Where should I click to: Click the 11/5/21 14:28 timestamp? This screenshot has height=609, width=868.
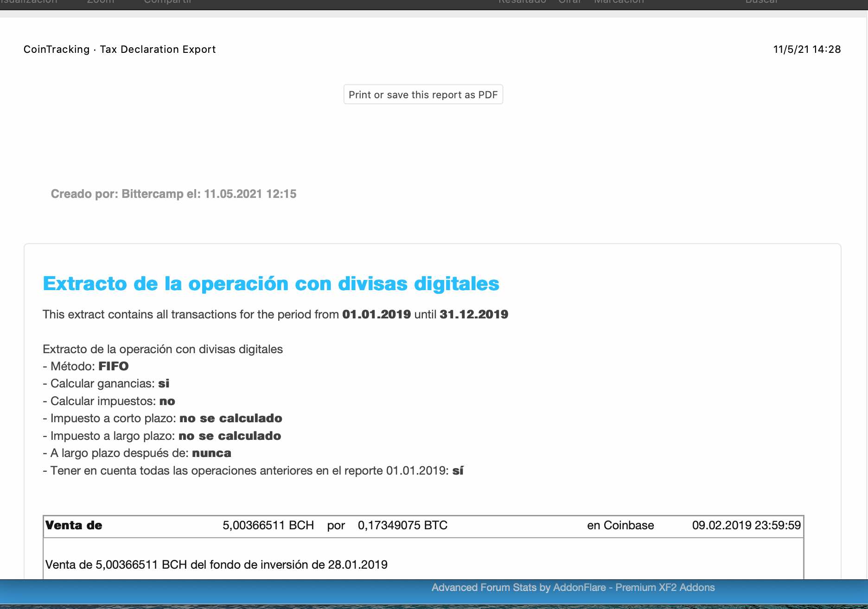807,49
